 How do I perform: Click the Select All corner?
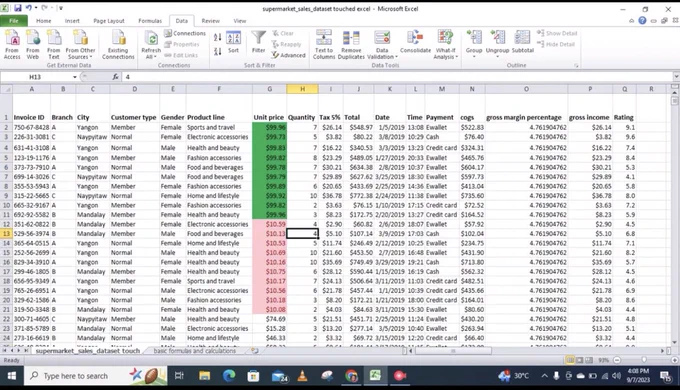6,89
